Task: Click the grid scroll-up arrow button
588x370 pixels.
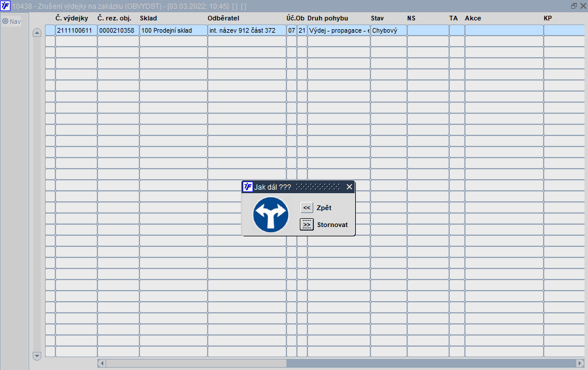Action: coord(37,33)
